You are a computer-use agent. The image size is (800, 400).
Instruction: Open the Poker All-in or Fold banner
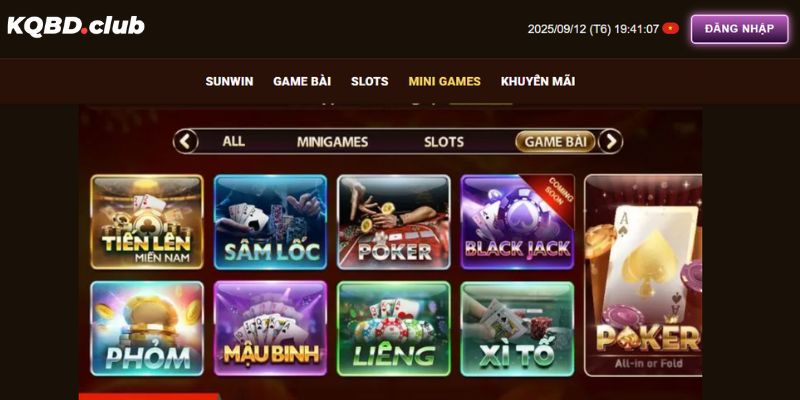click(x=643, y=276)
